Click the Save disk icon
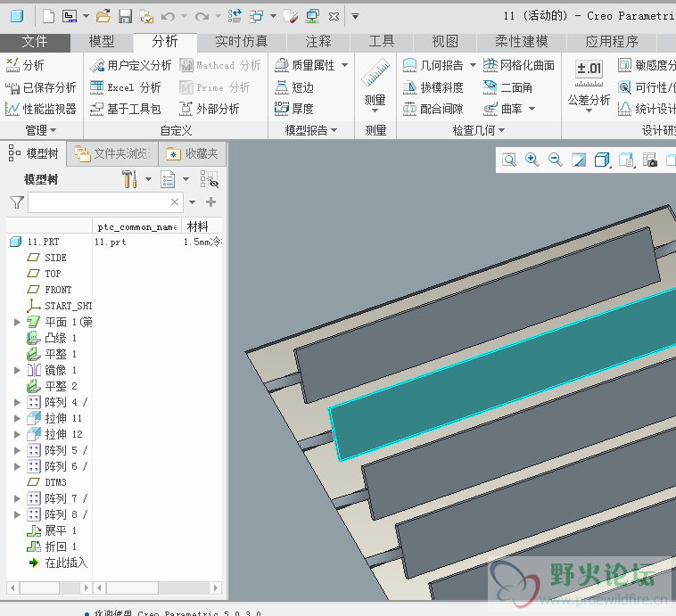Screen dimensions: 676x616 coord(125,16)
